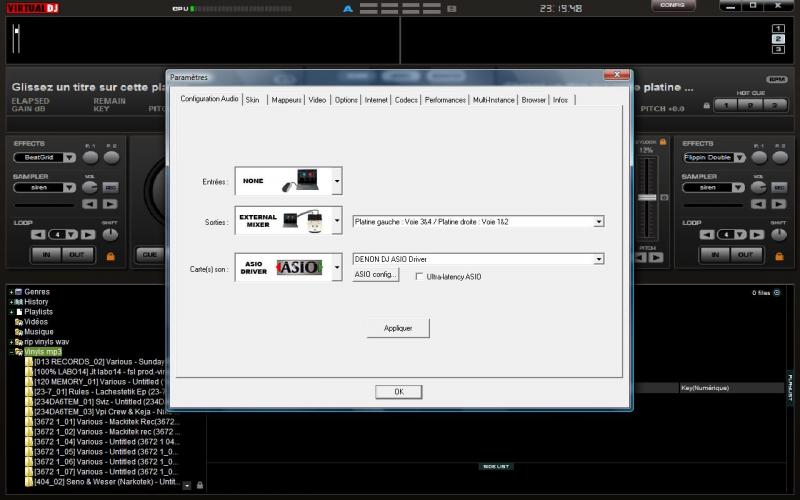Open the Options tab
The image size is (800, 500).
pyautogui.click(x=346, y=100)
